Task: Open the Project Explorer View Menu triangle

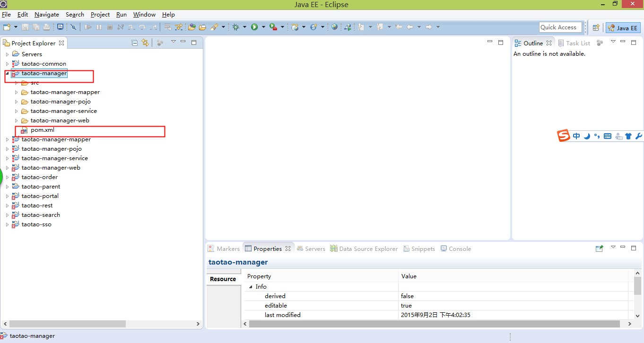Action: (x=173, y=42)
